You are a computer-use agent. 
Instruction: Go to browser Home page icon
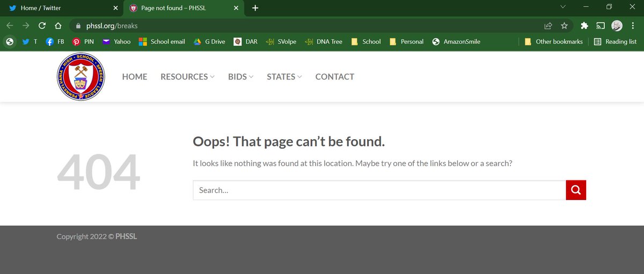[58, 25]
